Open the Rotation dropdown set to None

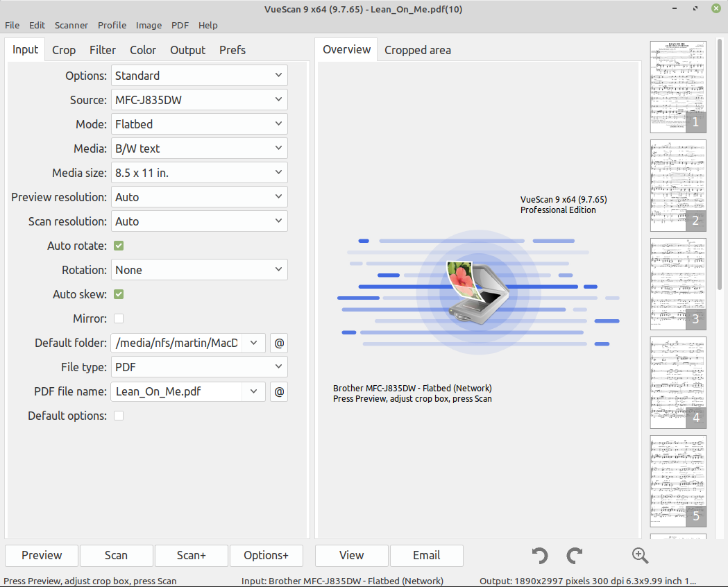(x=199, y=270)
